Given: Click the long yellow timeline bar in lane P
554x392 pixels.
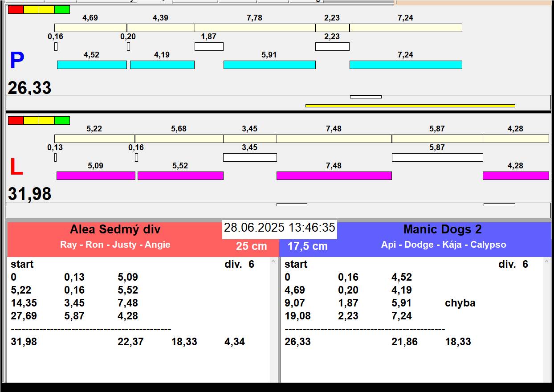Looking at the screenshot, I should 410,106.
